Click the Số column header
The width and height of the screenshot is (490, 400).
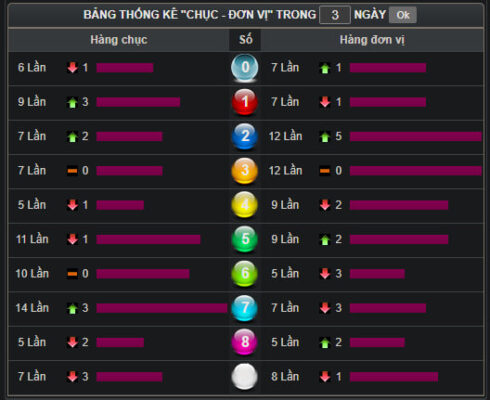tap(245, 40)
